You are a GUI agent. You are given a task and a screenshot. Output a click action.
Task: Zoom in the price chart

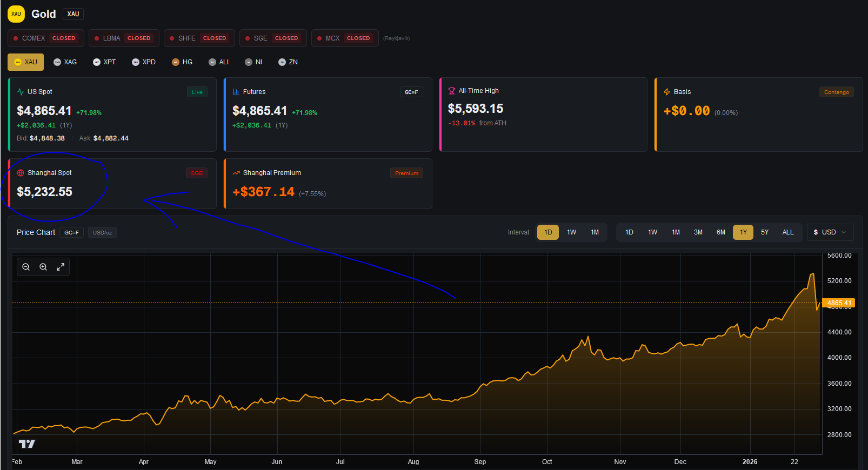point(43,267)
